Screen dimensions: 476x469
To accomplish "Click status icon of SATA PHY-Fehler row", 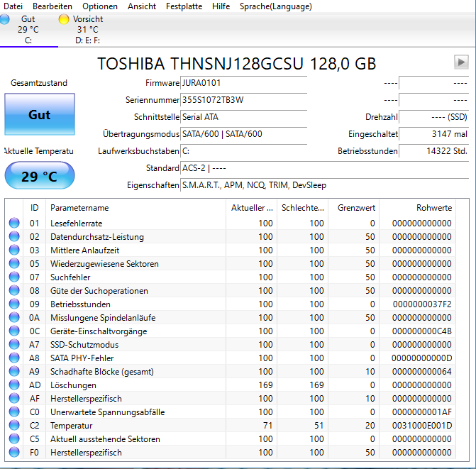I will coord(14,358).
